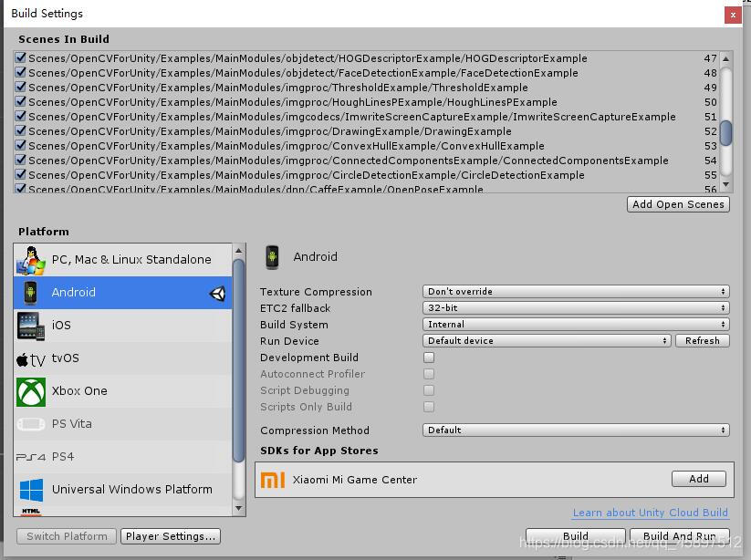Uncheck the HOGDescriptorExample scene checkbox
The width and height of the screenshot is (751, 560).
tap(21, 58)
